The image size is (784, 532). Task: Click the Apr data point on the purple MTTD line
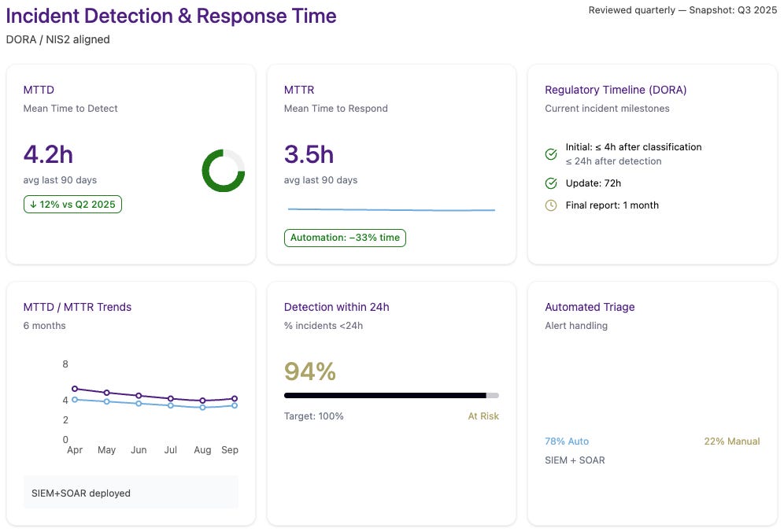pyautogui.click(x=75, y=389)
